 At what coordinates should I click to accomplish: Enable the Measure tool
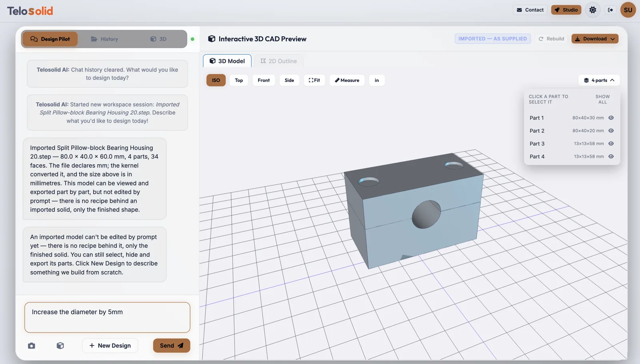[x=347, y=80]
